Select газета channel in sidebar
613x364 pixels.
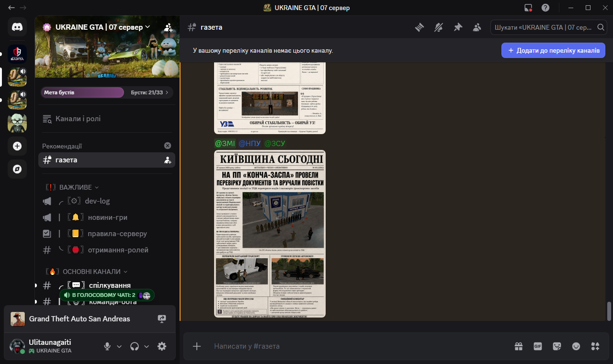click(106, 160)
